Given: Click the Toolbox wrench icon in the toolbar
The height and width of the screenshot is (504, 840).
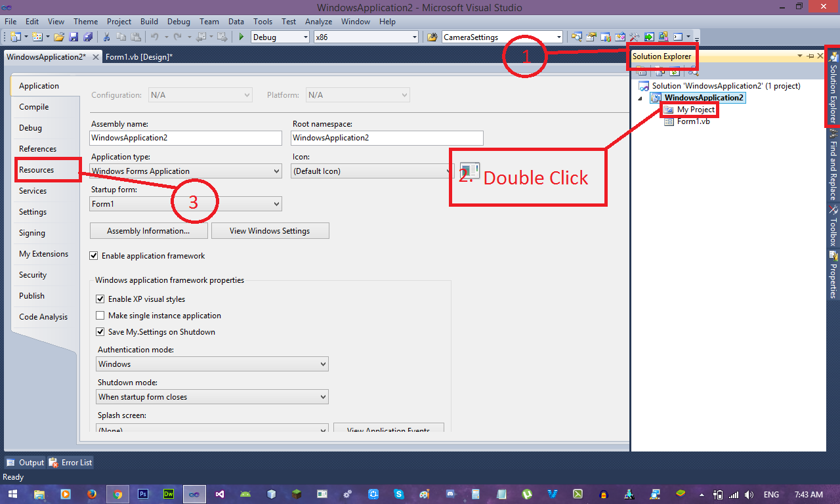Looking at the screenshot, I should pos(634,37).
